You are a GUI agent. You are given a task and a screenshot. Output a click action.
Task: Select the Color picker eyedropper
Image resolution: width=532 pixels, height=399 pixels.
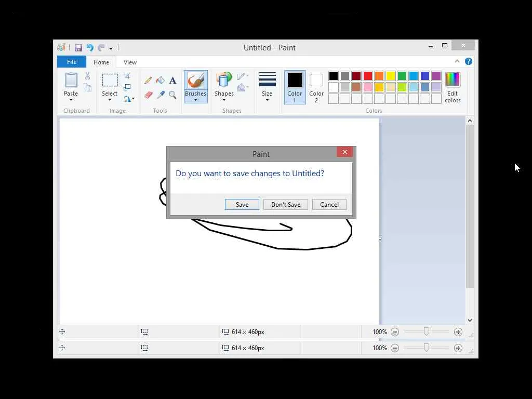161,95
